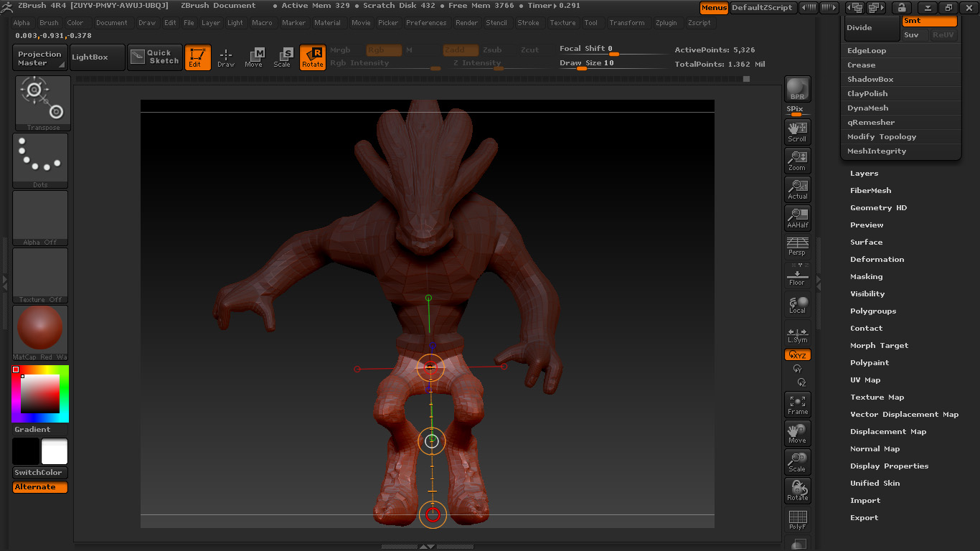Click the load previous layout icon
Viewport: 980px width, 551px height.
tap(854, 8)
